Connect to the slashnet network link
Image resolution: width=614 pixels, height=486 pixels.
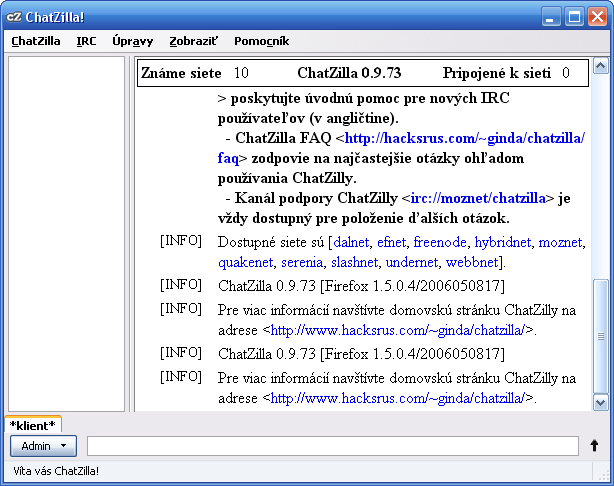[x=354, y=262]
